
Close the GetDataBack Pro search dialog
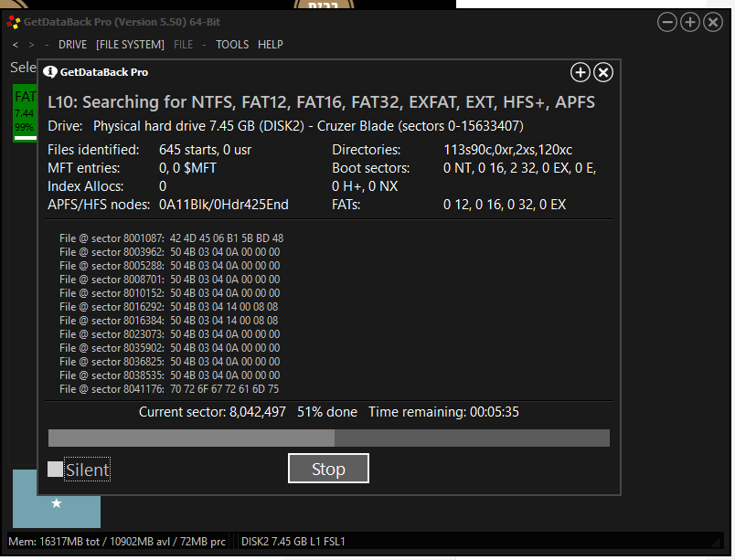pos(603,72)
